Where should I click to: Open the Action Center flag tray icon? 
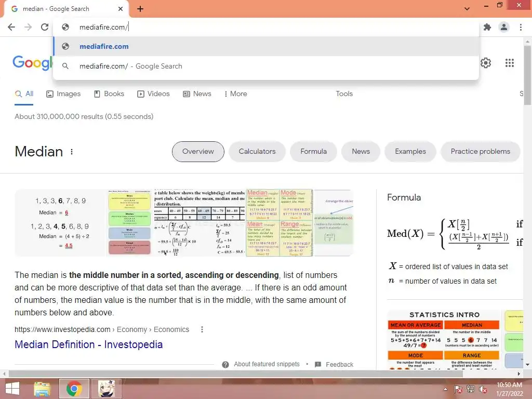click(x=458, y=389)
